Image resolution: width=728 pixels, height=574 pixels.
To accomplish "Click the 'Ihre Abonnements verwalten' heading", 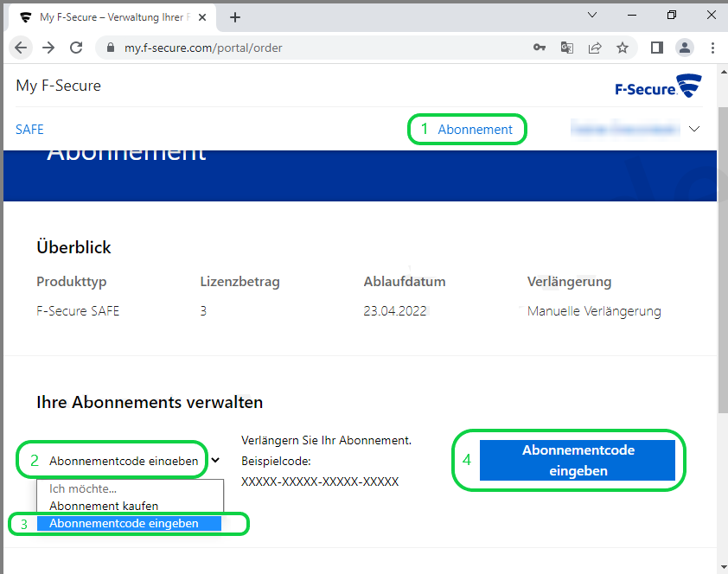I will tap(150, 402).
